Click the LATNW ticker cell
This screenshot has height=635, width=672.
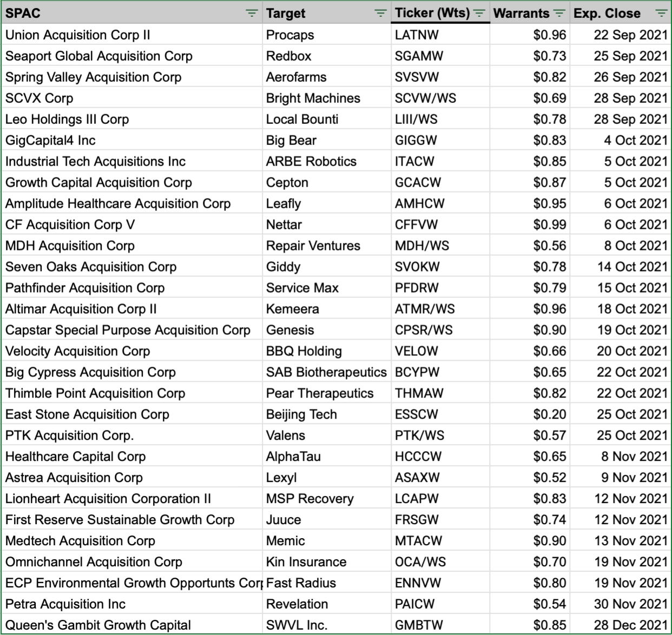click(440, 35)
